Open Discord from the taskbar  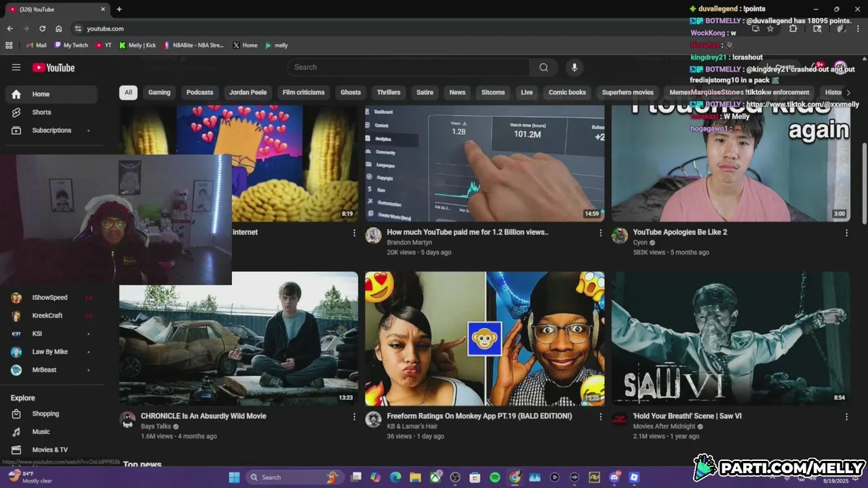pyautogui.click(x=614, y=477)
